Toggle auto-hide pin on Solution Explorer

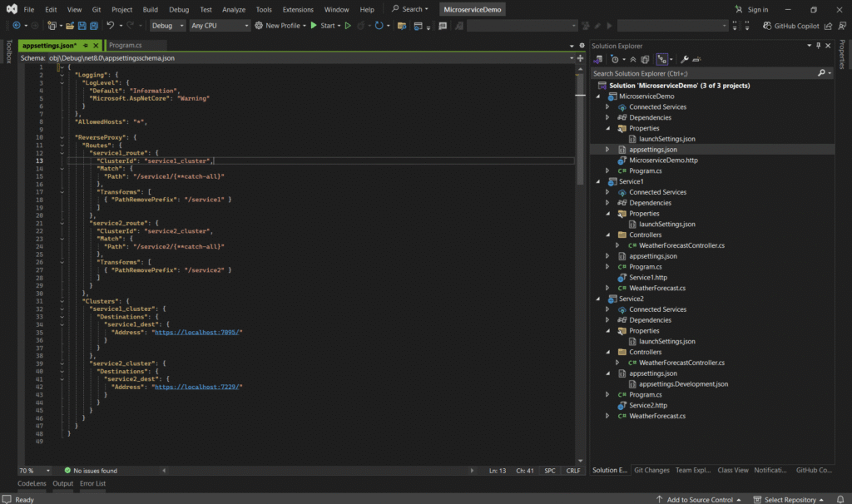[x=818, y=46]
